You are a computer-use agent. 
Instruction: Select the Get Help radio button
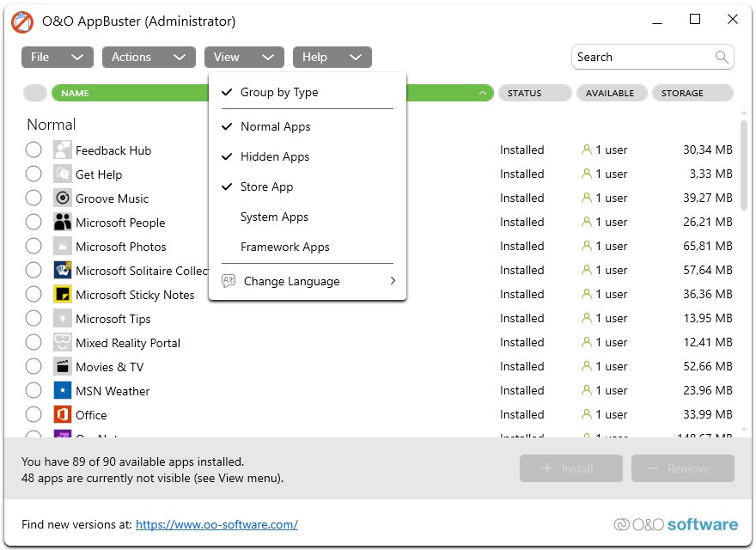click(34, 174)
